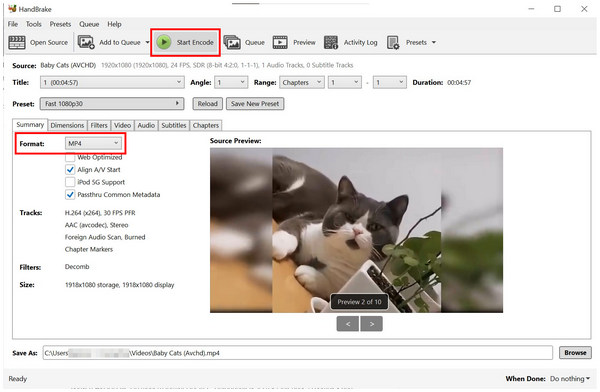Open the Tools menu
Screen dimensions: 600x392
[x=34, y=24]
